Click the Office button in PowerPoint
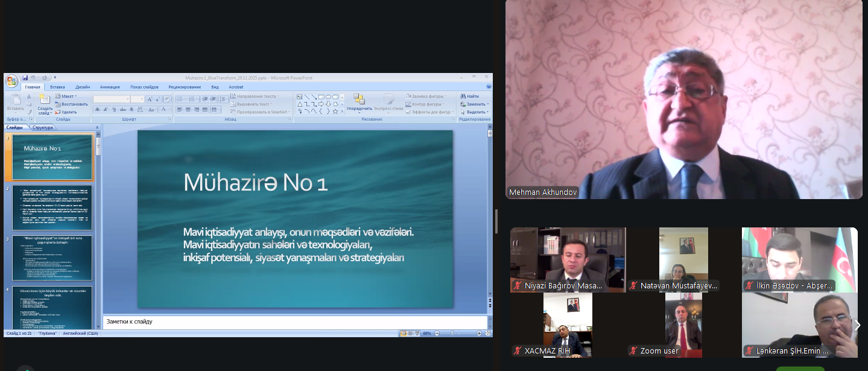The image size is (868, 371). tap(11, 81)
